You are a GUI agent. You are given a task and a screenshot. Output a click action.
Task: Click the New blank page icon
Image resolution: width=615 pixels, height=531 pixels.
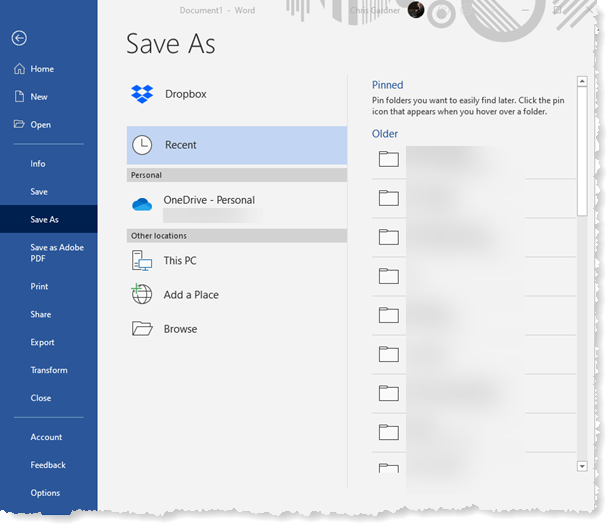coord(19,96)
